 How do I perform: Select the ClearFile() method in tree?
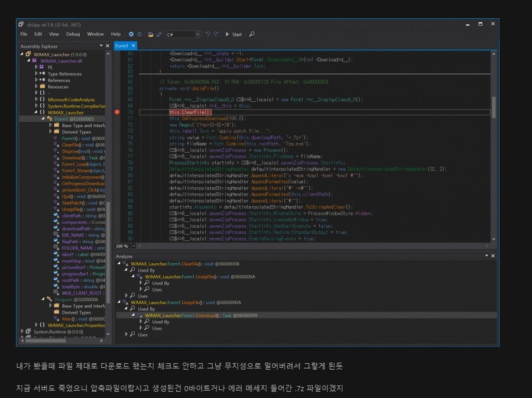(83, 145)
